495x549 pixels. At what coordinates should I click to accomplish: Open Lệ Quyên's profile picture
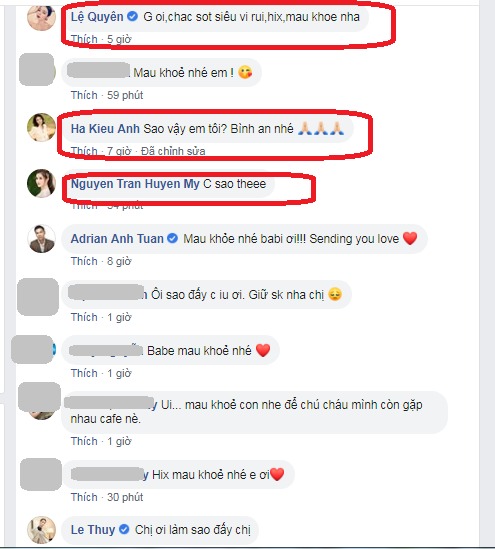point(41,17)
